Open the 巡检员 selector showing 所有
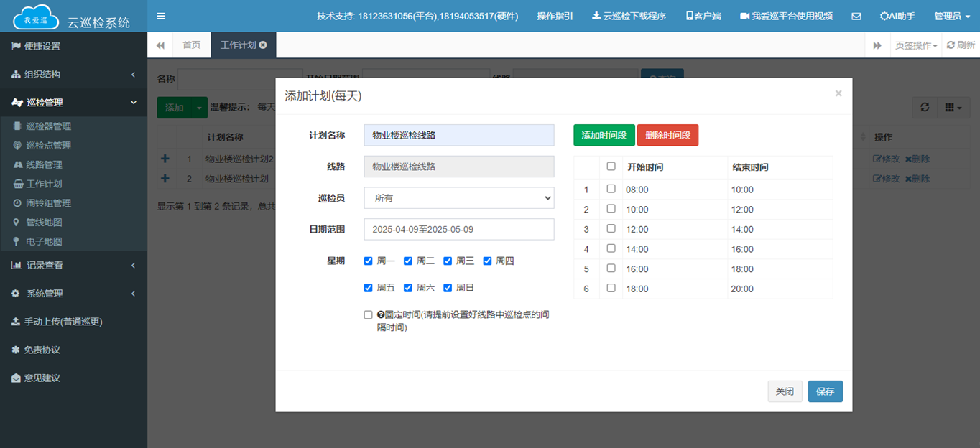 [458, 197]
